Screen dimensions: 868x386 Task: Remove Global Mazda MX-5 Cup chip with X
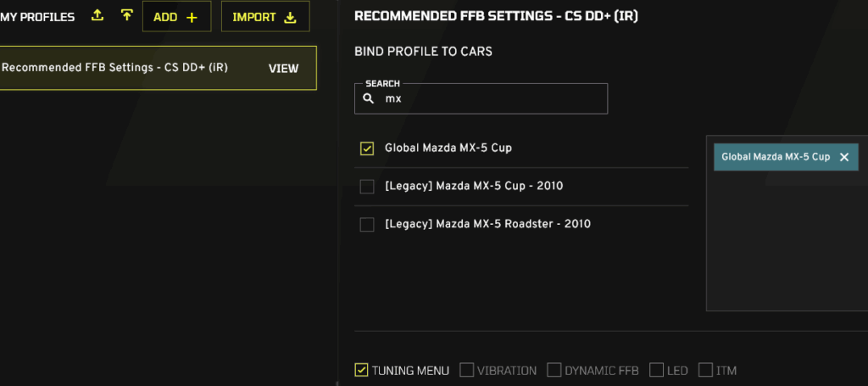pyautogui.click(x=843, y=157)
